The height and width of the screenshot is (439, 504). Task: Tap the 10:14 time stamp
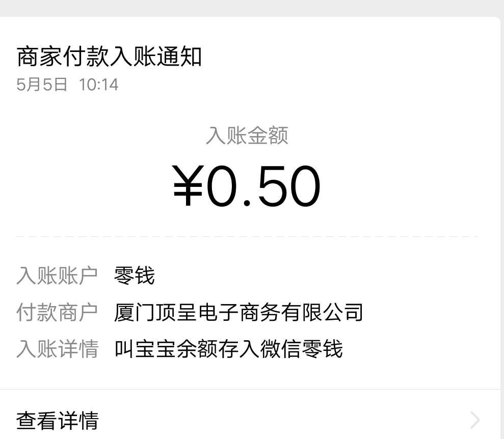coord(99,85)
